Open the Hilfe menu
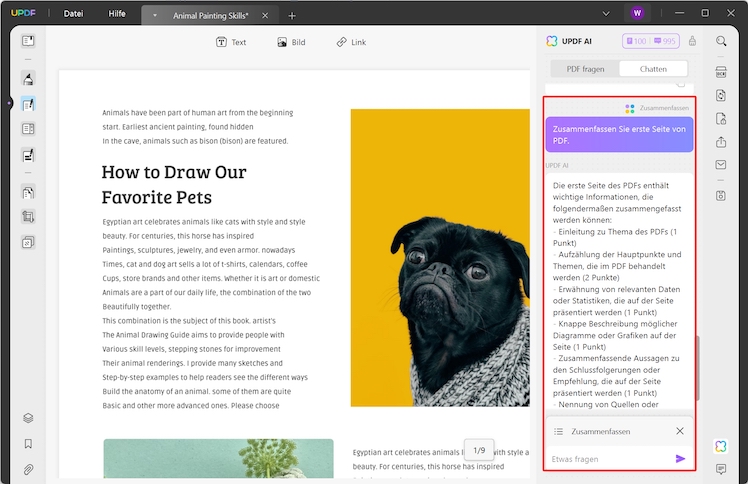Viewport: 748px width, 484px height. [x=117, y=14]
